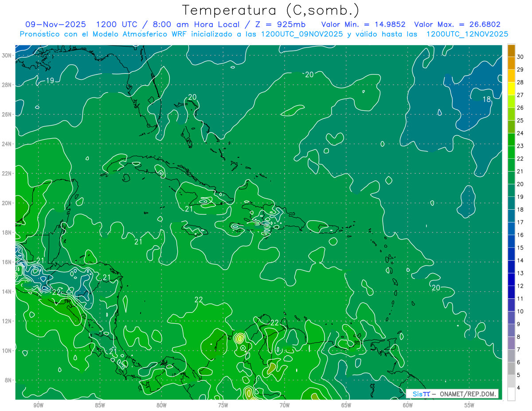
Task: Click the '30' label on the color scale
Action: click(x=520, y=57)
